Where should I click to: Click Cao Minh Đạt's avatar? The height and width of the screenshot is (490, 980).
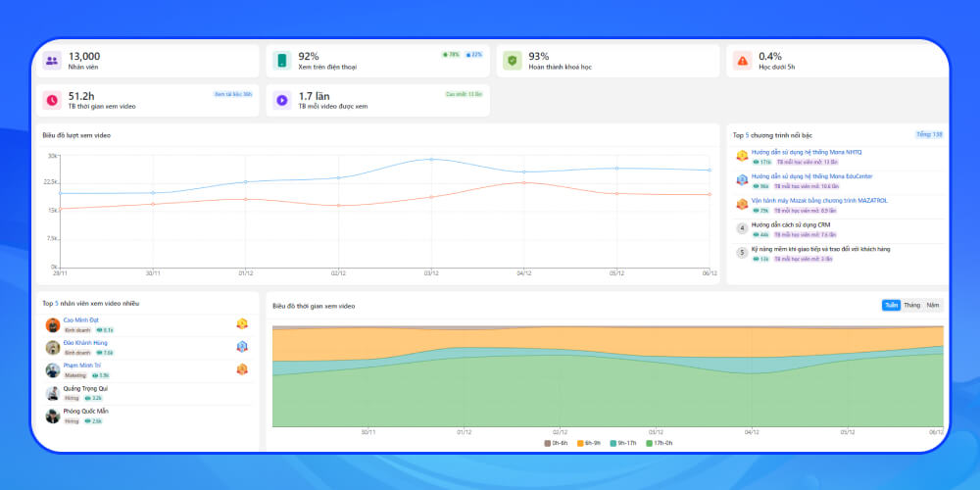pos(53,325)
